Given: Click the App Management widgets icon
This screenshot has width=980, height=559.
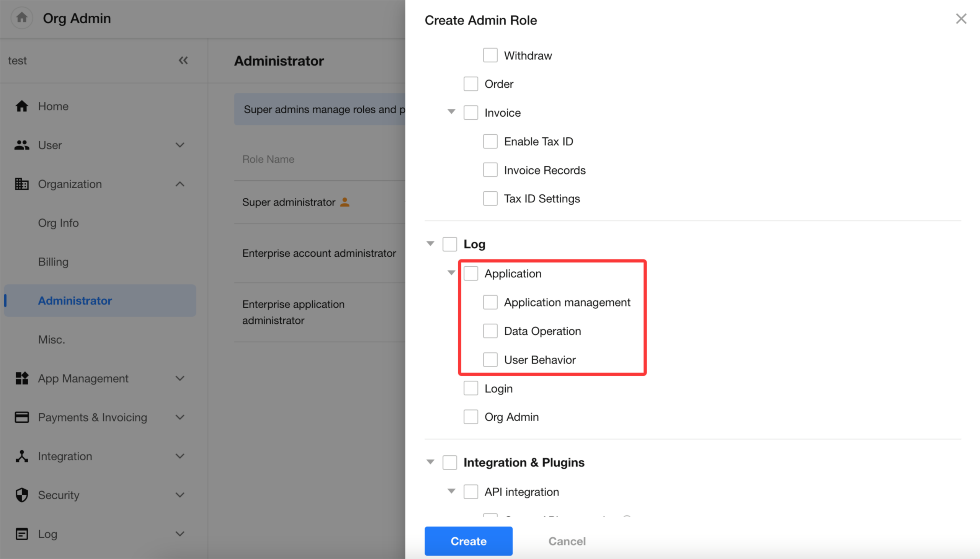Looking at the screenshot, I should 22,378.
